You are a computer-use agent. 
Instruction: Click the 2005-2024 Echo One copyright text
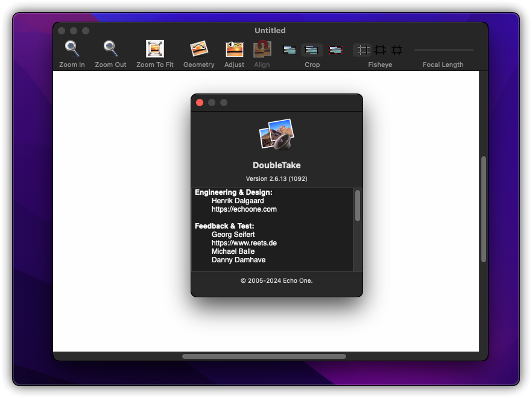click(x=276, y=280)
